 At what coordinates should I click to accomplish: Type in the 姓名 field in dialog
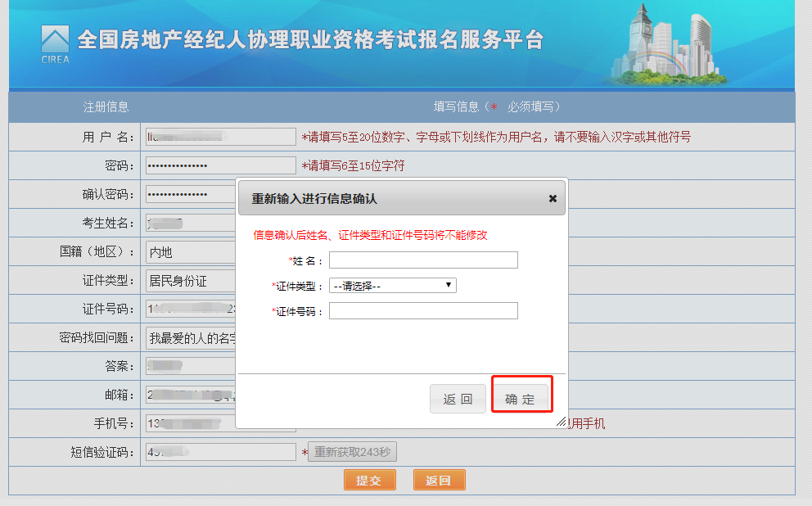423,260
